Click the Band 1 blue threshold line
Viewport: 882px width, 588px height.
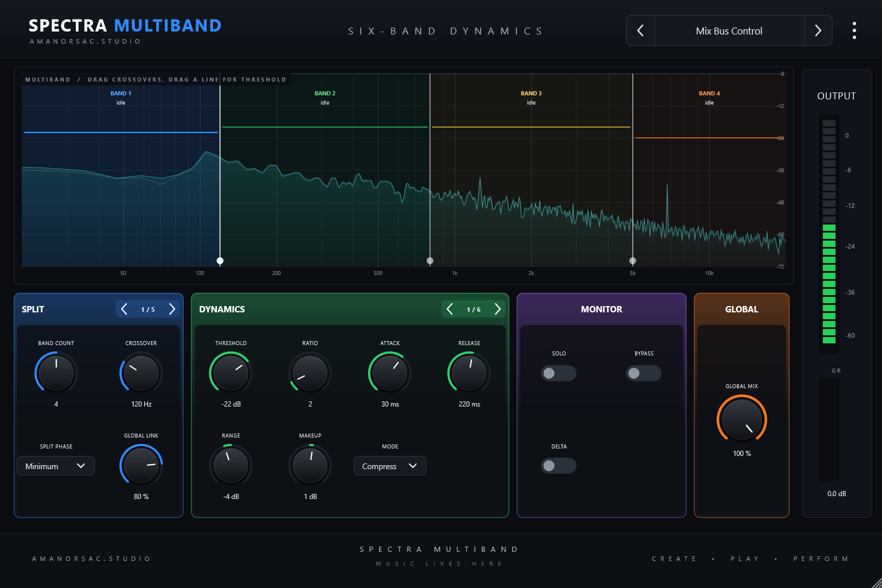[121, 132]
